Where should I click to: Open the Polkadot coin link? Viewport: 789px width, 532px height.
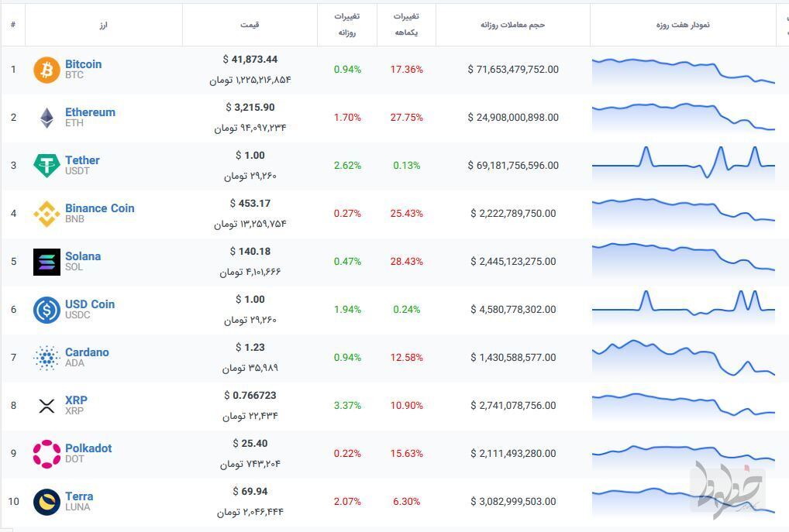pos(88,448)
